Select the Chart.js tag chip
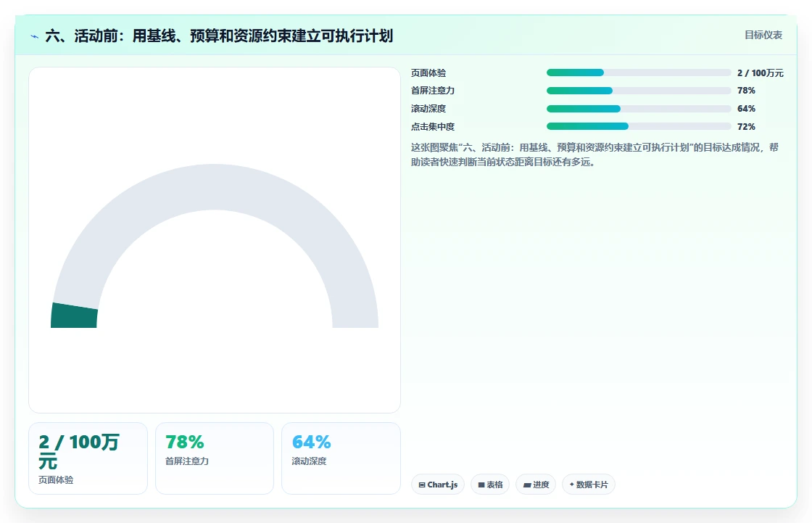Viewport: 812px width, 523px height. 438,485
